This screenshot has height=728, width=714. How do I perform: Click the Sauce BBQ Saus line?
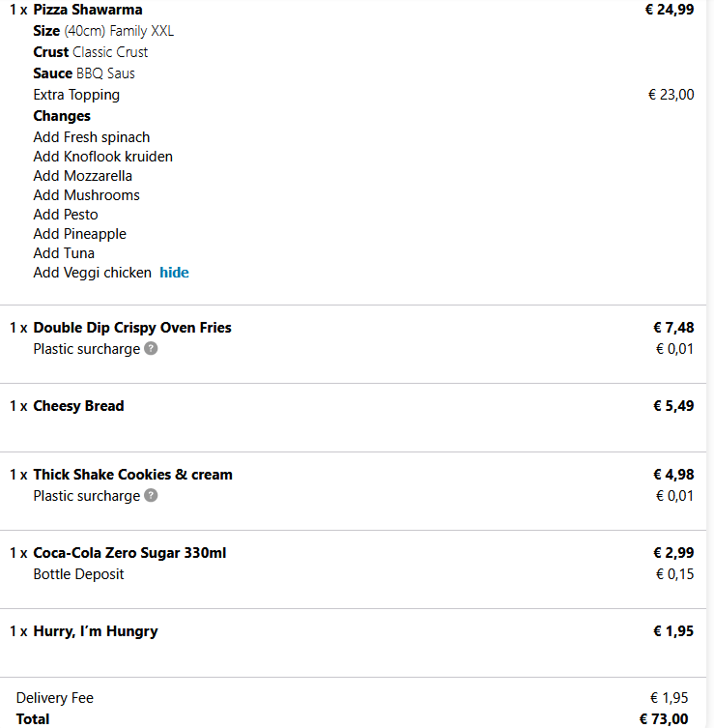point(84,73)
